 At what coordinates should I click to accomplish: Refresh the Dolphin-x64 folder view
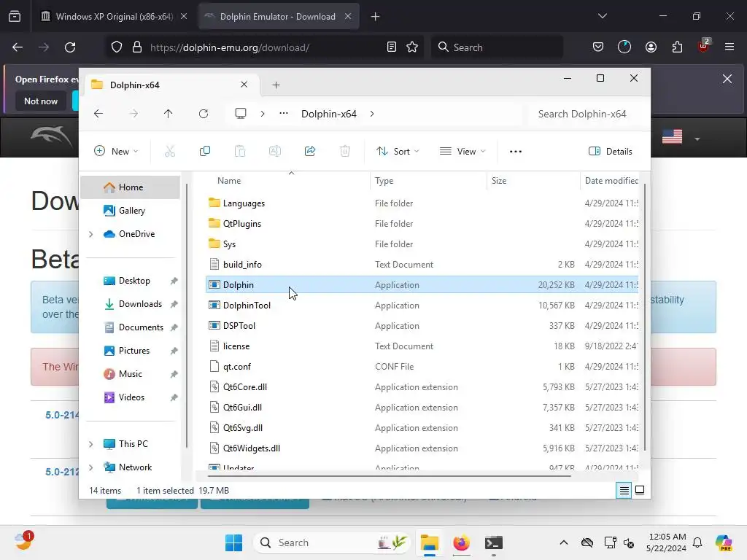tap(204, 114)
